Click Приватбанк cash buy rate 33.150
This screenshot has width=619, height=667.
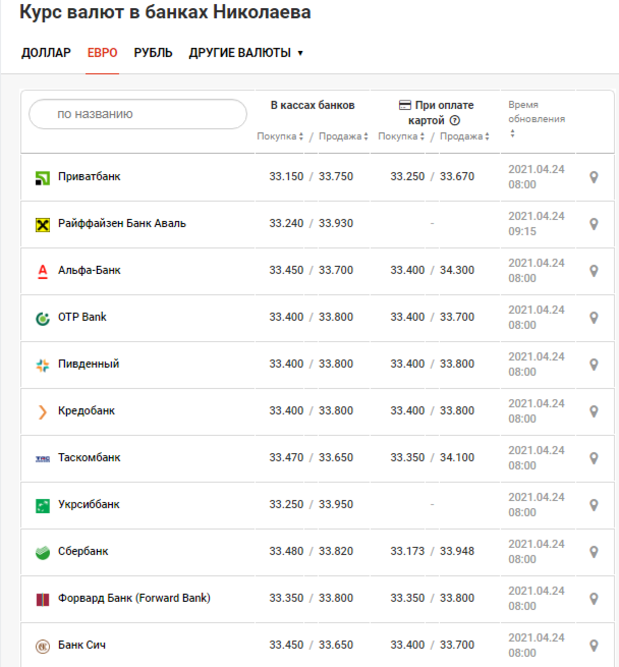tap(286, 177)
